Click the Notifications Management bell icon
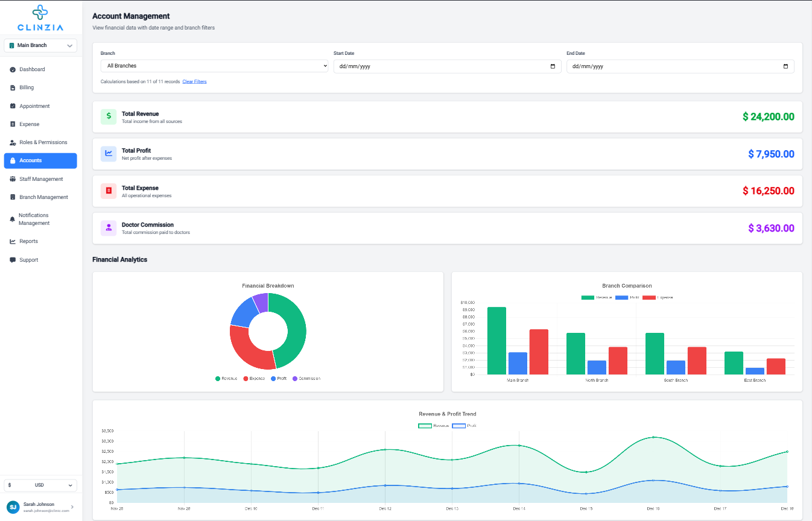The width and height of the screenshot is (812, 521). click(x=13, y=219)
